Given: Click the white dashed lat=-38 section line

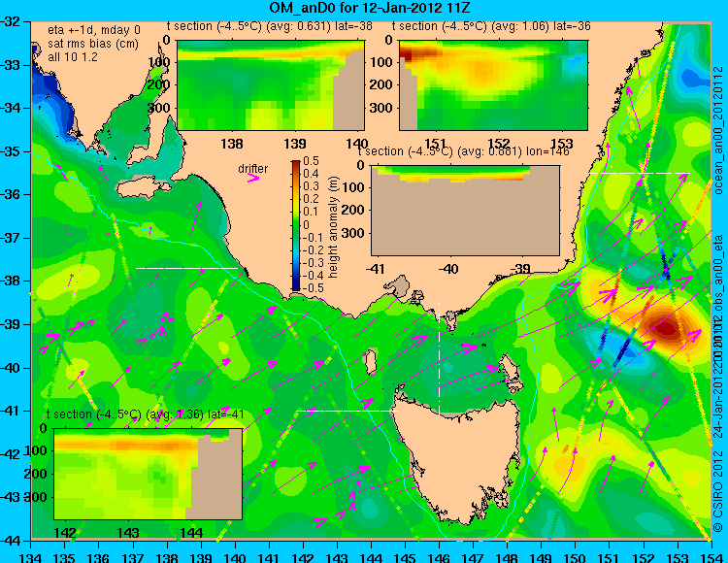Looking at the screenshot, I should (x=187, y=268).
